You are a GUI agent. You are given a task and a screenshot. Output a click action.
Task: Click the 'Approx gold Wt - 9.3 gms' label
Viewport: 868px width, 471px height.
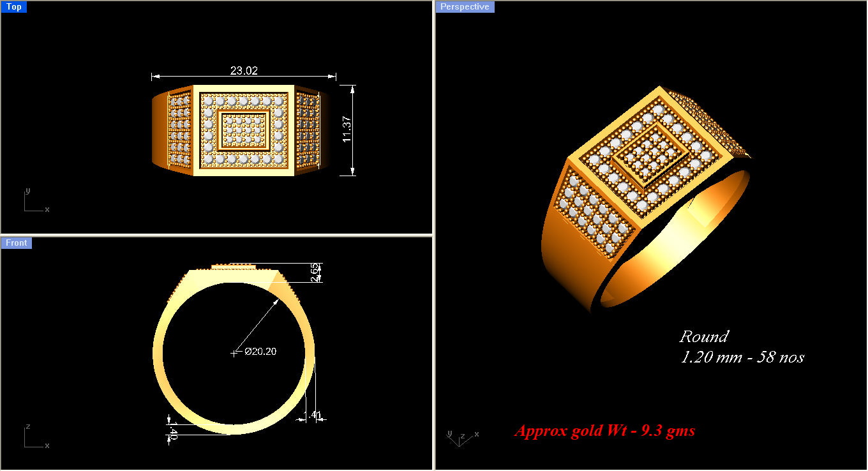pyautogui.click(x=604, y=431)
